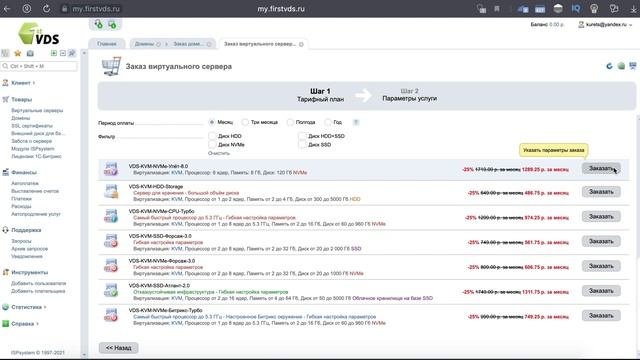Click the VDS-KVM-SSD-Атлант-2.0 tariff icon

point(111,291)
